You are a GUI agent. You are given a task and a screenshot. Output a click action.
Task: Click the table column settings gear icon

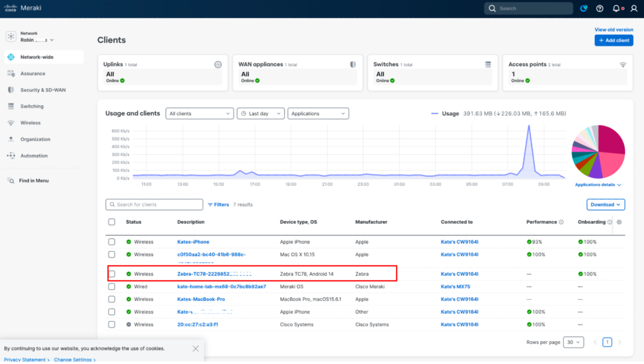point(619,222)
